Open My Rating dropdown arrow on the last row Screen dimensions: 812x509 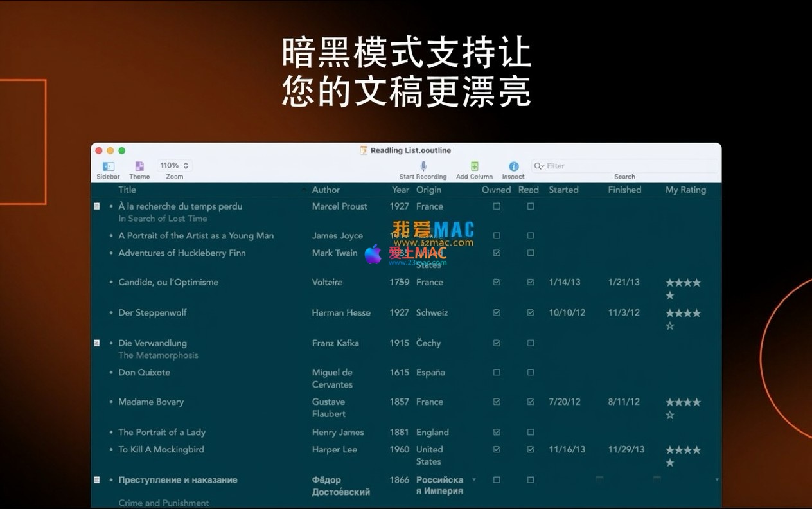(x=717, y=480)
